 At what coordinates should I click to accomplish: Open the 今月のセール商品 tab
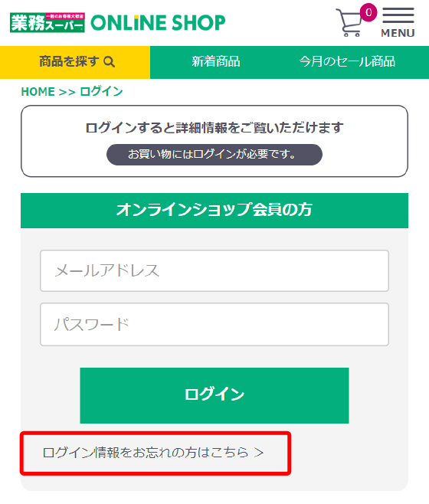pos(347,62)
